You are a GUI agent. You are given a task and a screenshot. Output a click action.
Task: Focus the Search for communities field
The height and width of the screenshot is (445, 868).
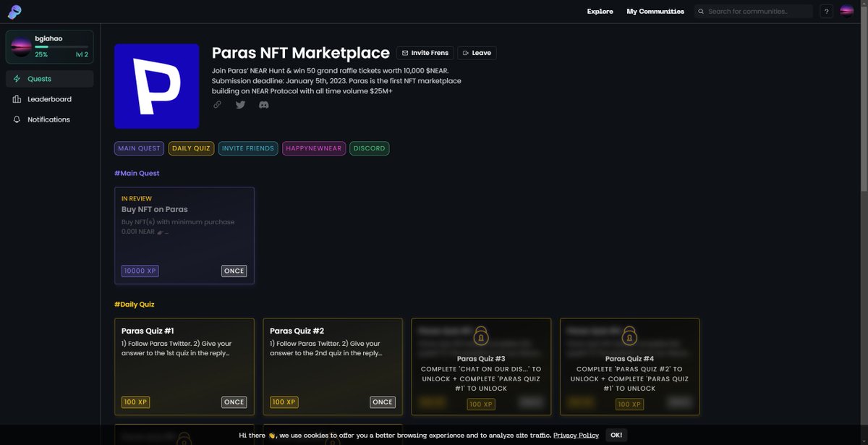(x=754, y=12)
